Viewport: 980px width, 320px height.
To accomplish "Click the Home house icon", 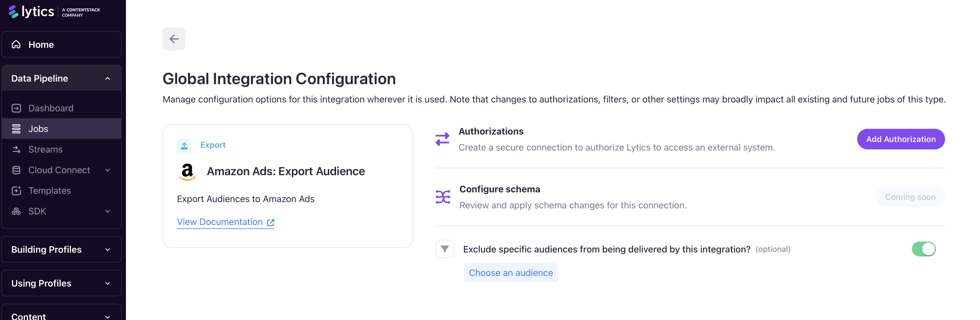I will [x=16, y=45].
